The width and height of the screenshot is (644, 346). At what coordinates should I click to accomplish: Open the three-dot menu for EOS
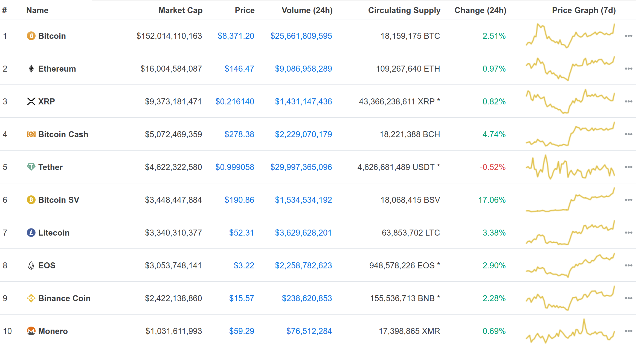point(629,265)
